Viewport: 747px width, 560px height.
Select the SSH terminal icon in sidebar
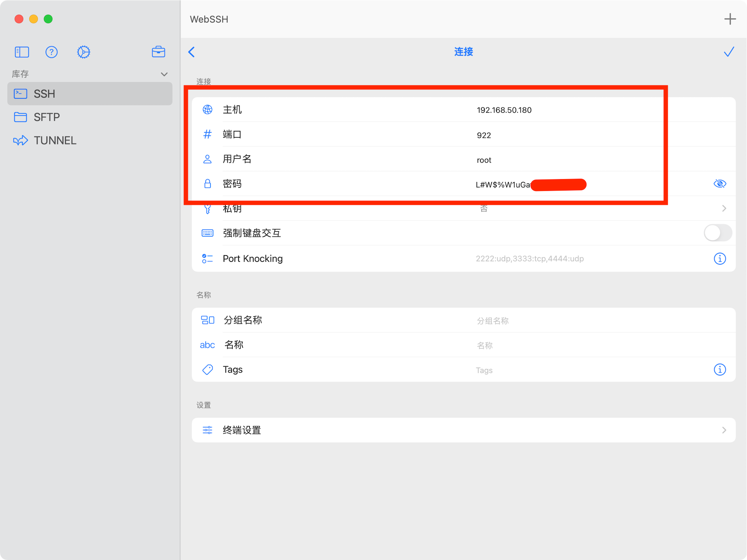point(21,94)
